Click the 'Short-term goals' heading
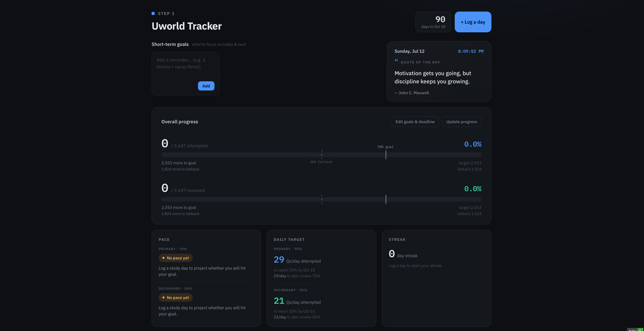This screenshot has height=331, width=644. tap(170, 44)
